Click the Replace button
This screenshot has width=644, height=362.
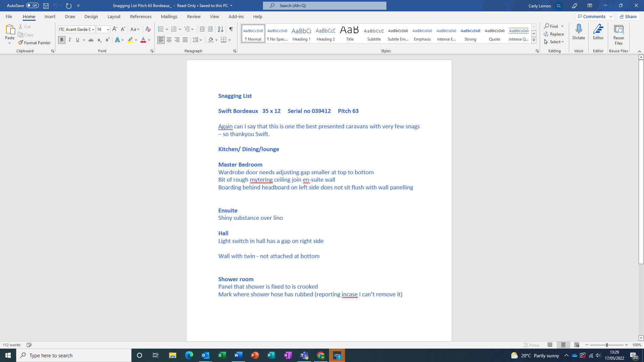click(x=554, y=34)
